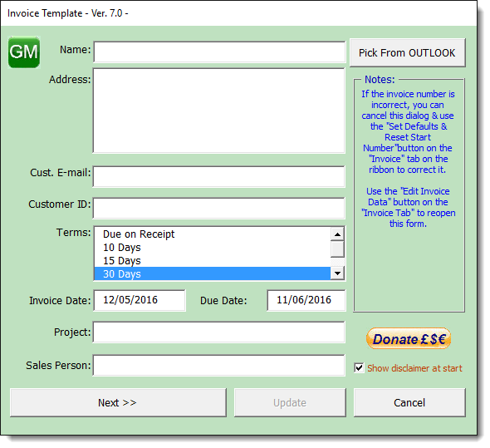The image size is (490, 448).
Task: Click the green GM logo icon
Action: pyautogui.click(x=24, y=52)
